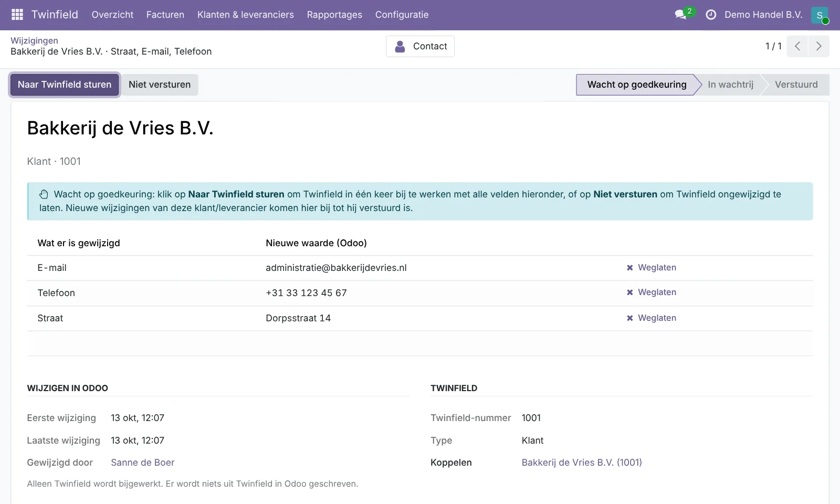Image resolution: width=840 pixels, height=504 pixels.
Task: Click the Klant · 1001 subtitle
Action: pos(54,161)
